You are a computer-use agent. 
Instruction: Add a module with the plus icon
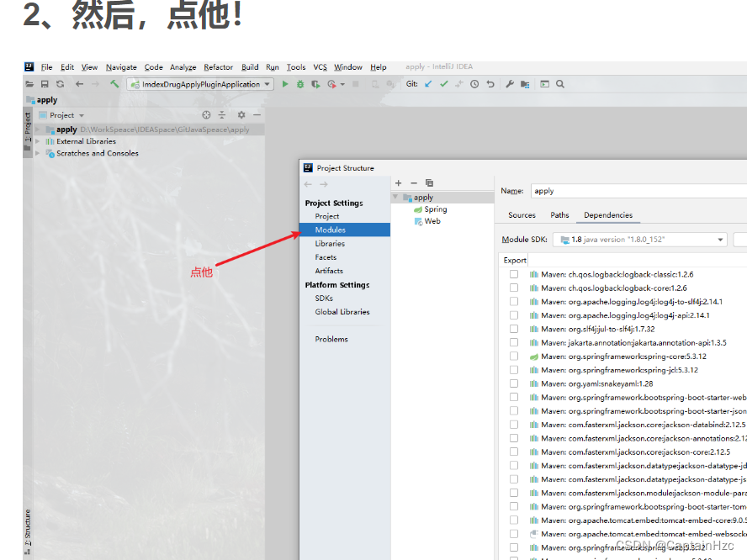[399, 182]
